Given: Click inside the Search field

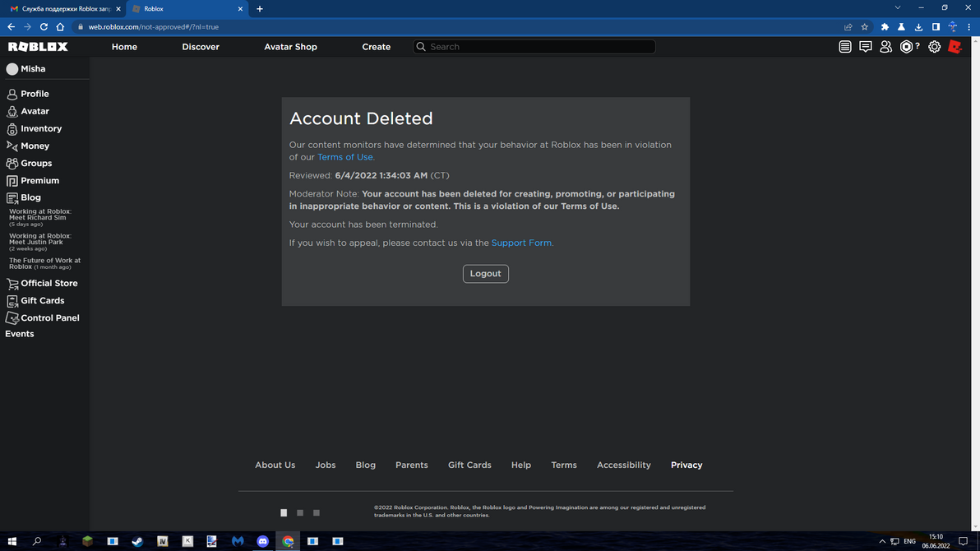Looking at the screenshot, I should pos(534,46).
